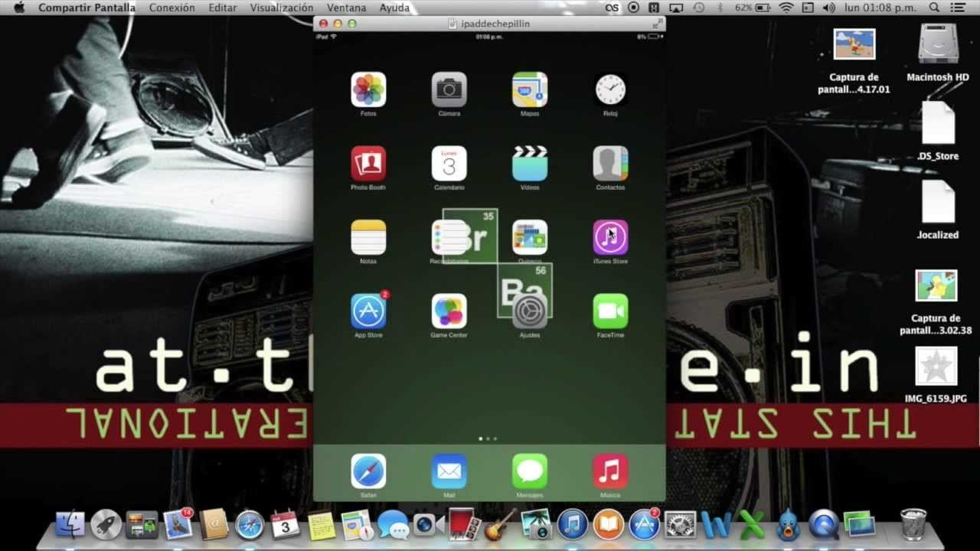
Task: Open the Reloj clock app
Action: tap(610, 90)
